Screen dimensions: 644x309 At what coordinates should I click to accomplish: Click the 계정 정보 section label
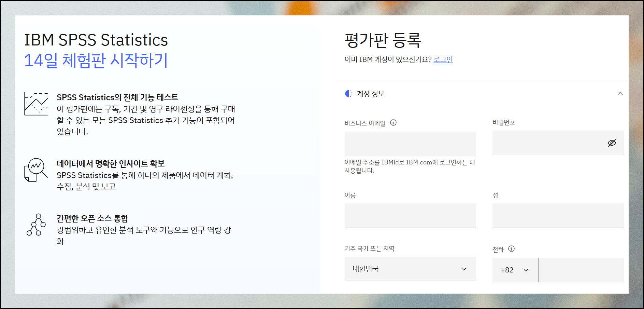pos(371,94)
